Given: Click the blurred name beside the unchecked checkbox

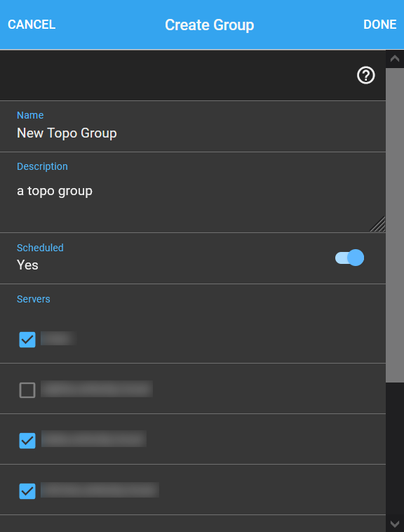Looking at the screenshot, I should 97,389.
